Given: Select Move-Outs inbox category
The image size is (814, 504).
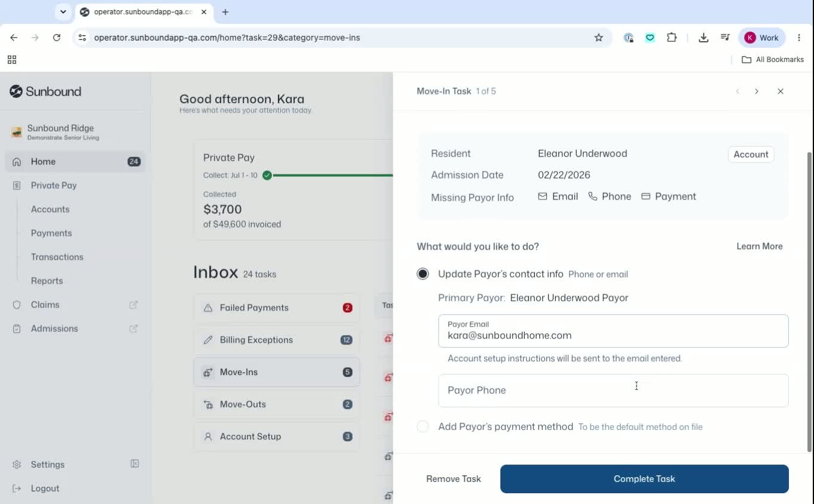Looking at the screenshot, I should point(277,404).
